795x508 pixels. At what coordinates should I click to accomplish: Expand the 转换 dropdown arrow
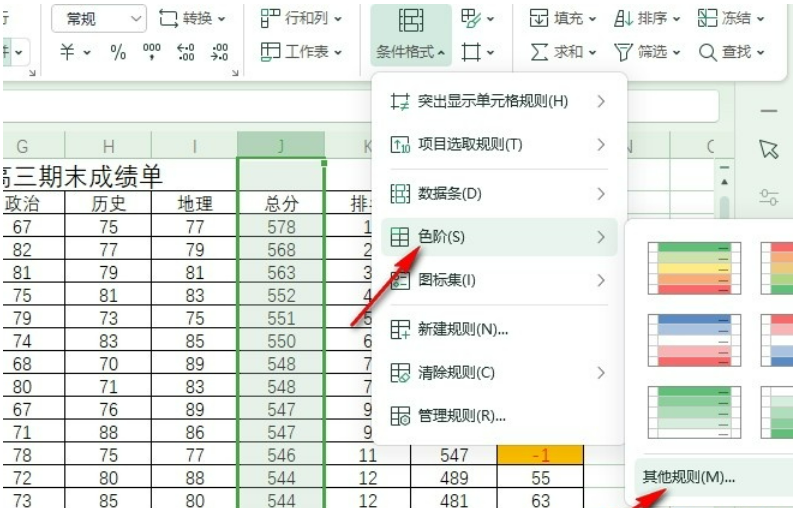pyautogui.click(x=222, y=19)
